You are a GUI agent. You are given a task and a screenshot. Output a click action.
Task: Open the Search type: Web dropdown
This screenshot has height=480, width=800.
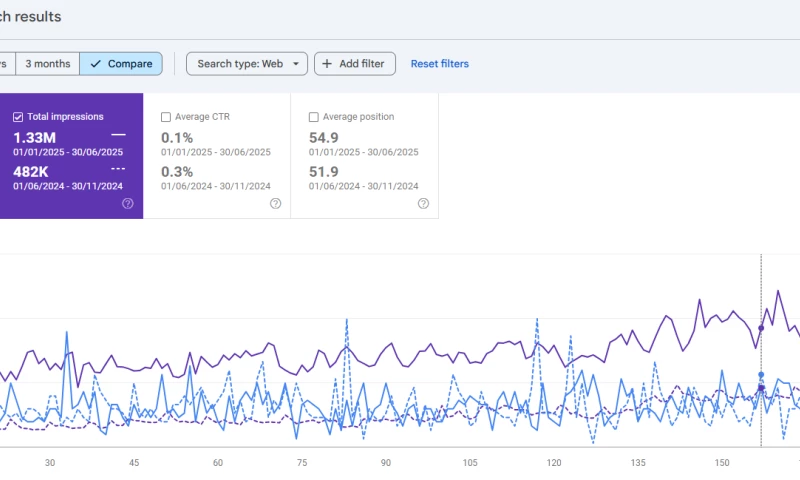click(246, 64)
